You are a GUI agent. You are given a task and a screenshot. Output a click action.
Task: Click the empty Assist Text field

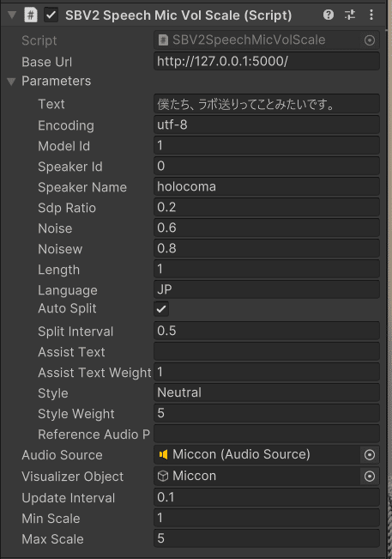coord(267,351)
